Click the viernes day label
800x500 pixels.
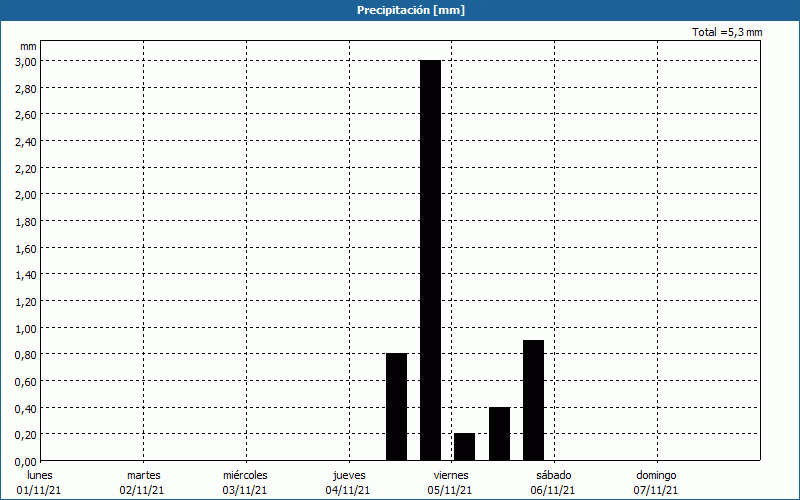coord(451,475)
